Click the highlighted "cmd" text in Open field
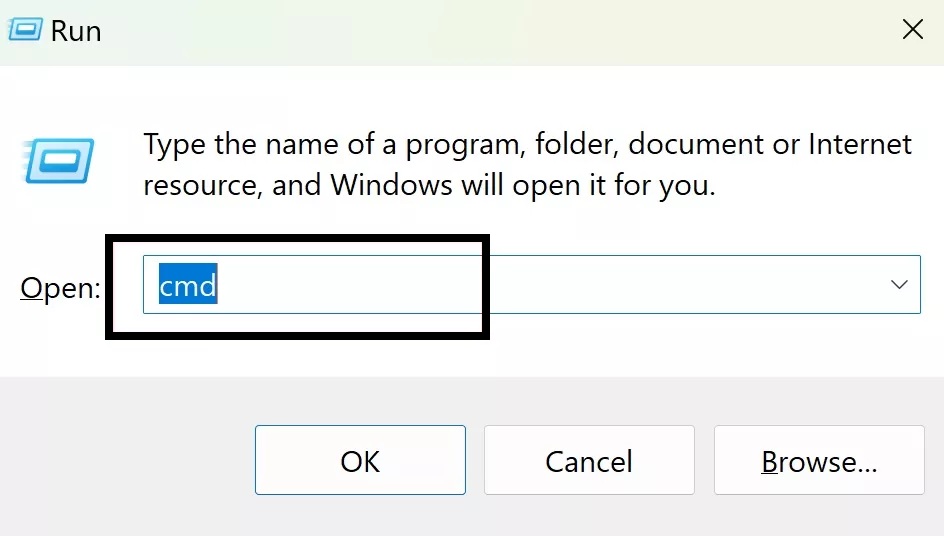944x536 pixels. [188, 285]
